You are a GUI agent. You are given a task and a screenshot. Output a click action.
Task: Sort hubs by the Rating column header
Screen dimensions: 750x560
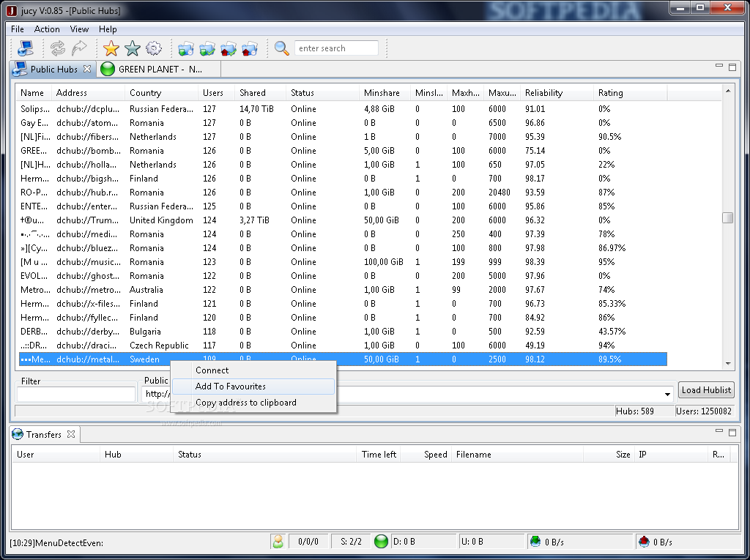click(x=630, y=93)
